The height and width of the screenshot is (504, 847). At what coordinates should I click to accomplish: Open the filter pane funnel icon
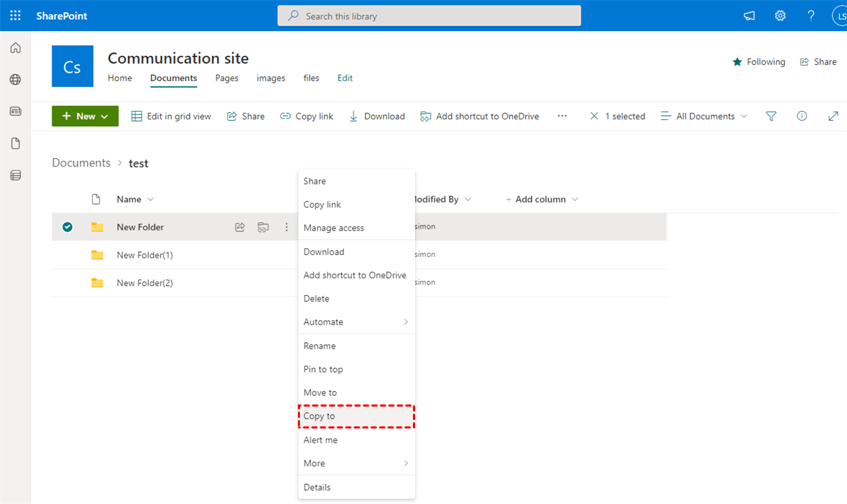(771, 116)
